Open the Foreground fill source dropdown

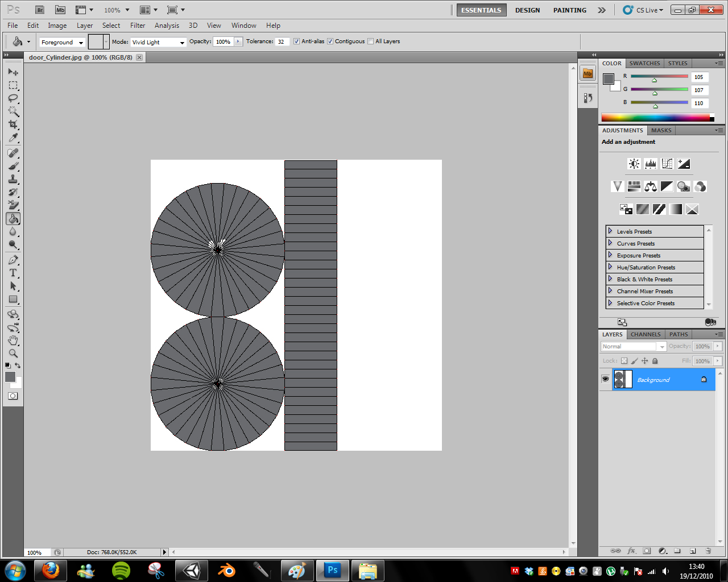(62, 42)
